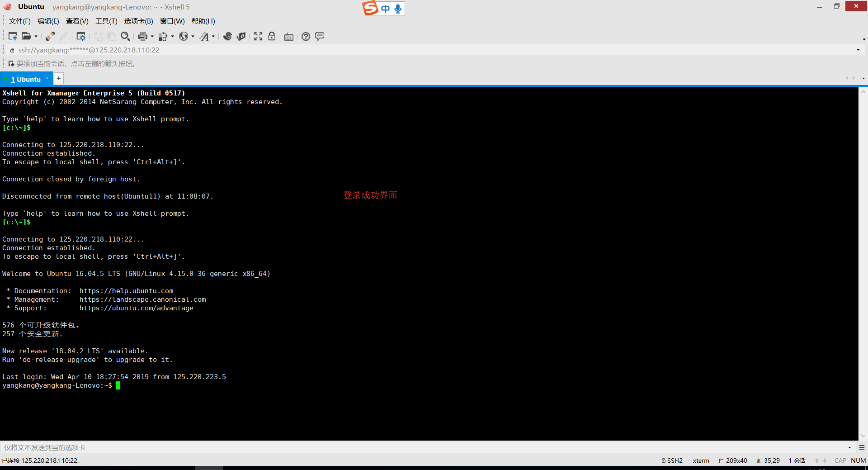Enable the microphone icon near the language bar
Viewport: 868px width, 470px height.
(x=397, y=8)
